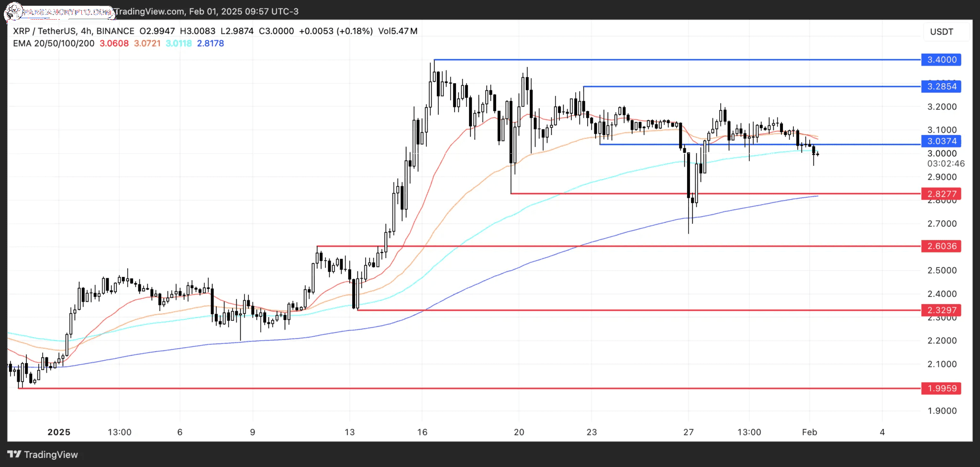Click the 1.9000 price axis label
Image resolution: width=980 pixels, height=467 pixels.
[x=942, y=411]
